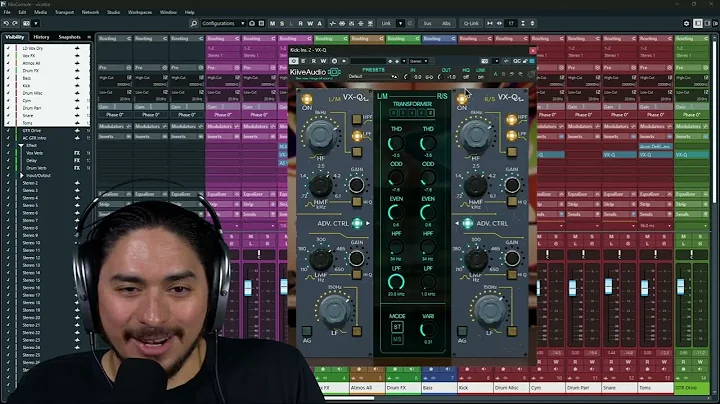Click the Snare channel fader handle

coord(608,286)
